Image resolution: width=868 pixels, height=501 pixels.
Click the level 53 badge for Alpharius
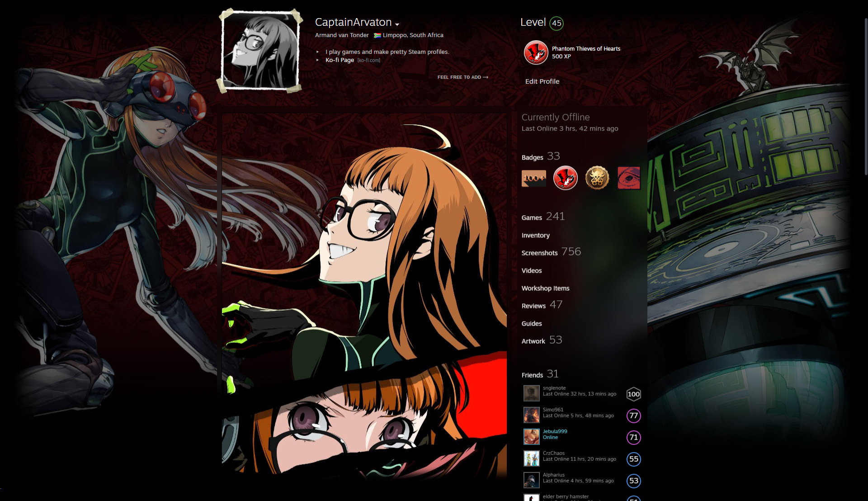634,481
